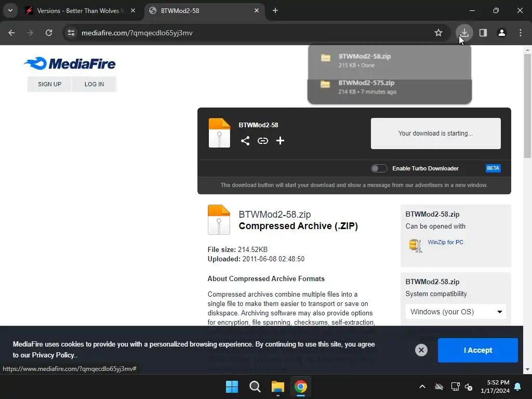Open Windows Start menu
Viewport: 532px width, 399px height.
point(232,387)
